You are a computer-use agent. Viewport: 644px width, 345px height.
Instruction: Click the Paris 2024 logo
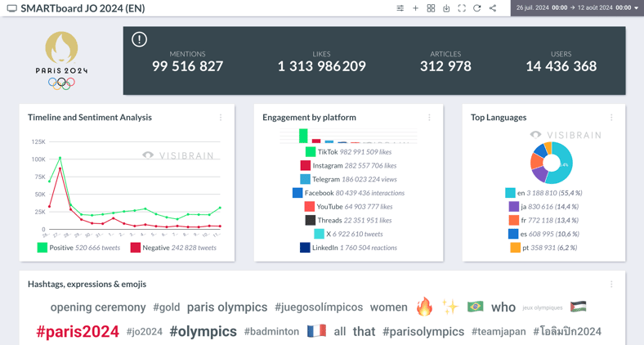[61, 60]
